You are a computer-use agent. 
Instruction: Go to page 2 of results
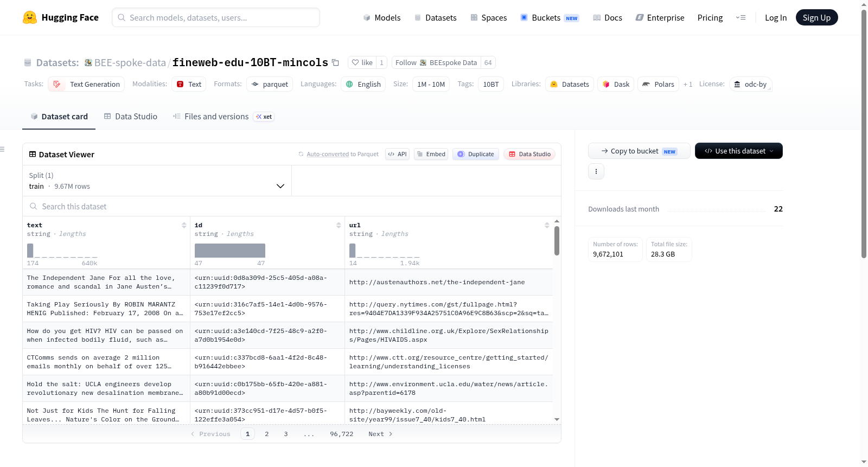(266, 434)
